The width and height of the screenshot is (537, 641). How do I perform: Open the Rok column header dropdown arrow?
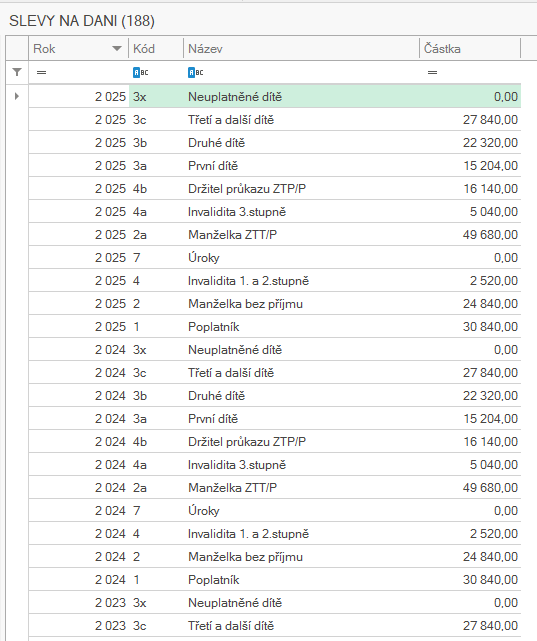(x=117, y=49)
